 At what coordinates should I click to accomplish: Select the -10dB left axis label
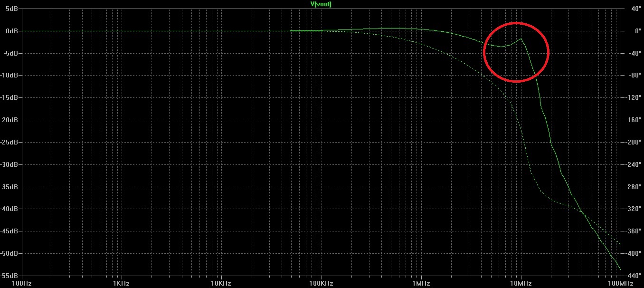[x=9, y=75]
